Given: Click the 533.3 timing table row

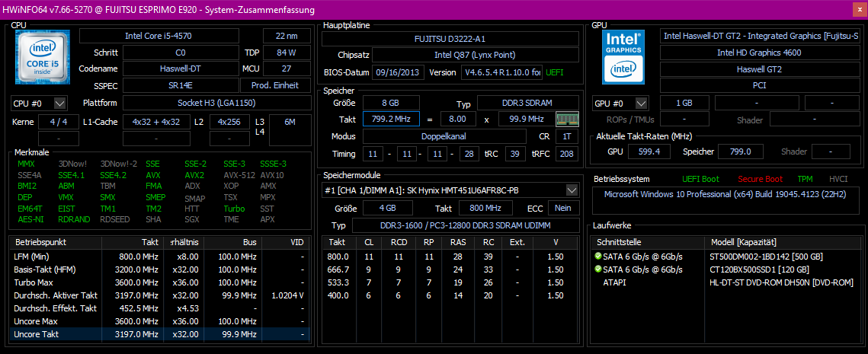Looking at the screenshot, I should (450, 282).
